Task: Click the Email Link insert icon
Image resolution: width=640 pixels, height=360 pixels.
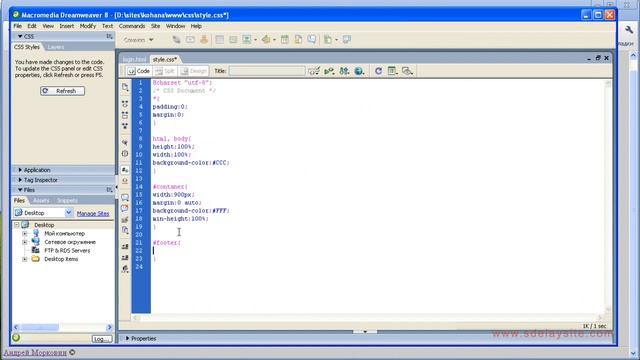Action: point(190,40)
